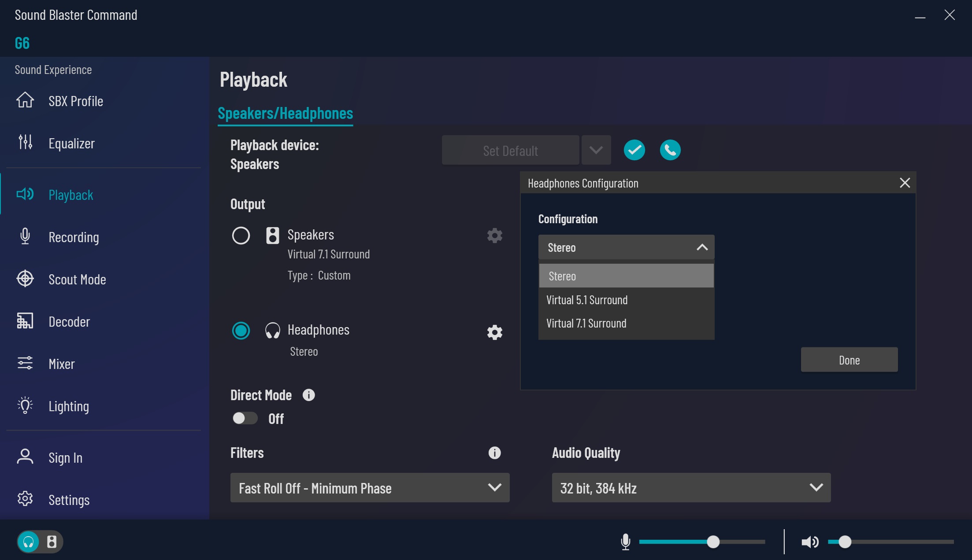Show Direct Mode info tooltip icon
972x560 pixels.
click(309, 395)
